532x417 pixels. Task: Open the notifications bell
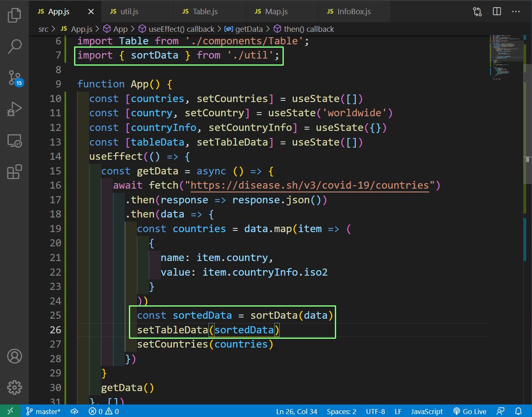pos(519,412)
